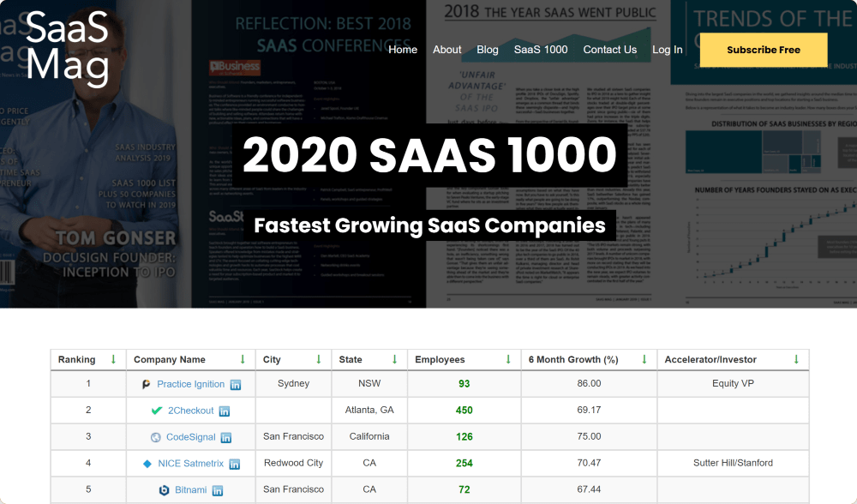Select Bitnami's CA state cell

pos(369,489)
